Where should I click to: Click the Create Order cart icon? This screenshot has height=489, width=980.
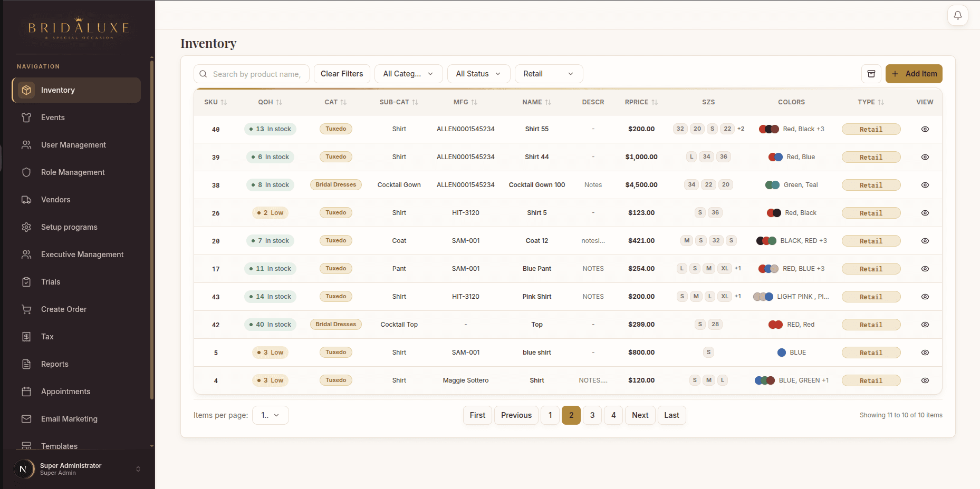point(26,309)
